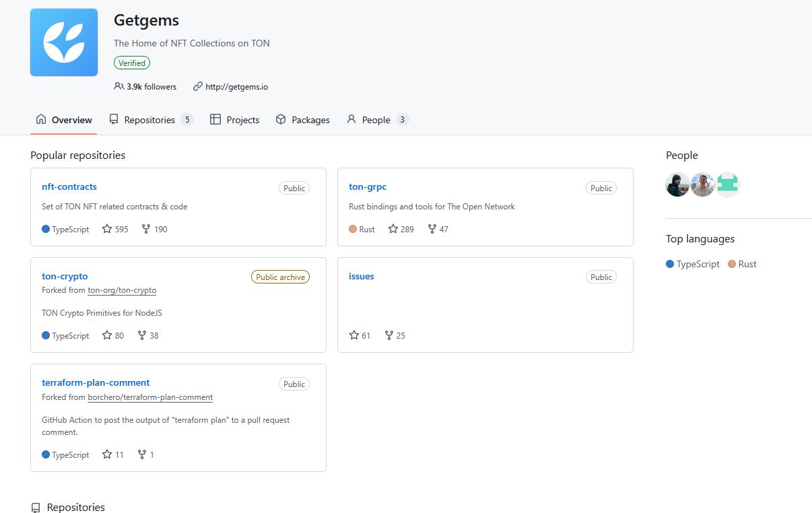Image resolution: width=812 pixels, height=513 pixels.
Task: Open forked source ton-org/ton-crypto link
Action: pos(122,290)
